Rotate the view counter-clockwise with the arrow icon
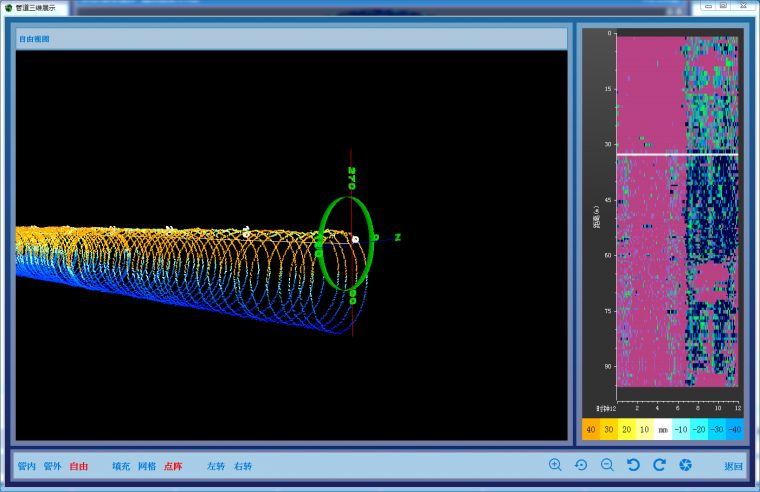Screen dimensions: 760x492 [x=633, y=465]
